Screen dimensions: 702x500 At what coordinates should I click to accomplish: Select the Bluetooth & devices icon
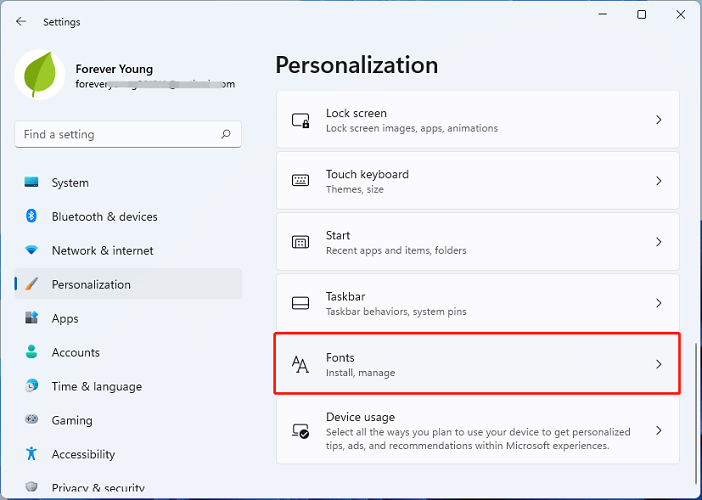point(31,217)
